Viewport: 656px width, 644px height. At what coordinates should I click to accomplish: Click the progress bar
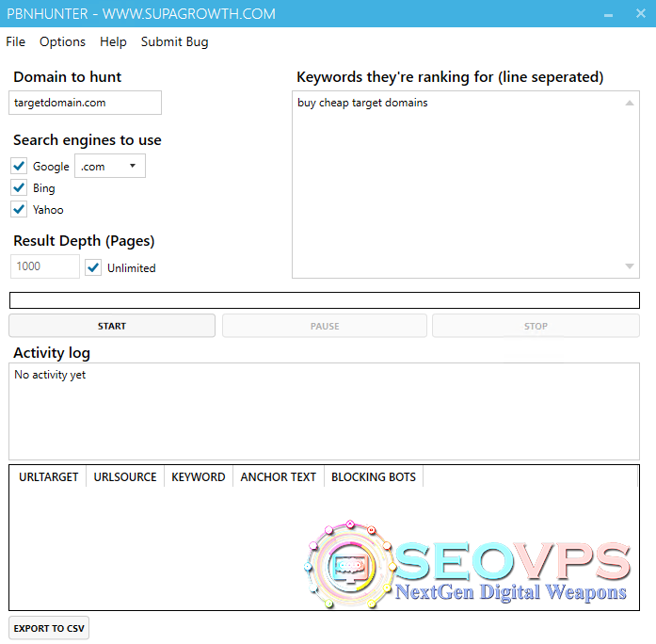click(x=324, y=300)
